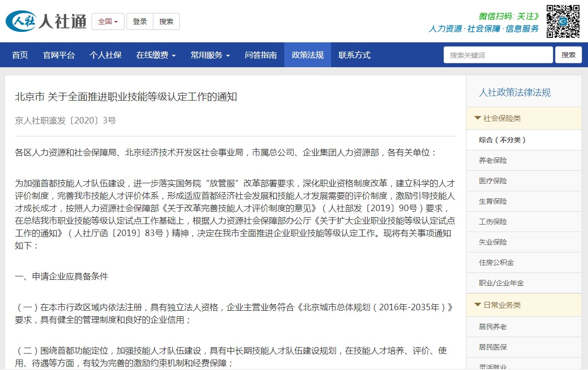Image resolution: width=588 pixels, height=370 pixels.
Task: Click the 人社政策法律法规 sidebar heading
Action: coord(515,93)
